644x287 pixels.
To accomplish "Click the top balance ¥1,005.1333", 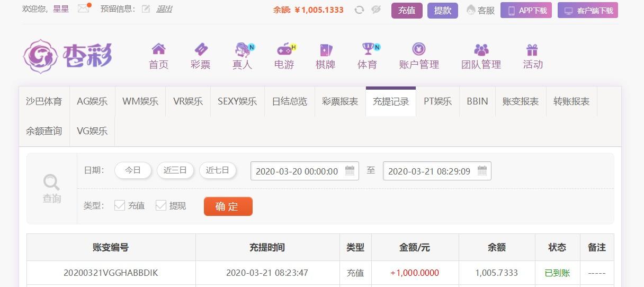I will pos(319,10).
